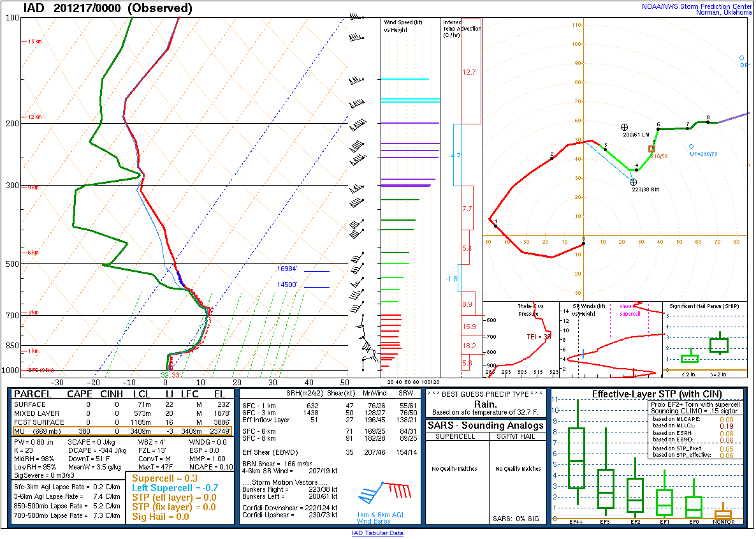
Task: Click 'Bunkers Right = 223/38 kt'
Action: (x=290, y=489)
